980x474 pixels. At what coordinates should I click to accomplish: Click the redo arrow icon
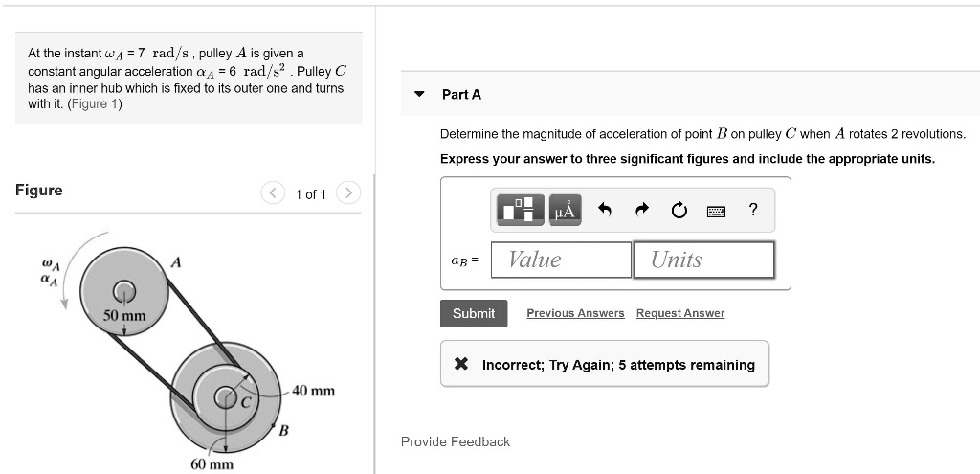(x=642, y=210)
